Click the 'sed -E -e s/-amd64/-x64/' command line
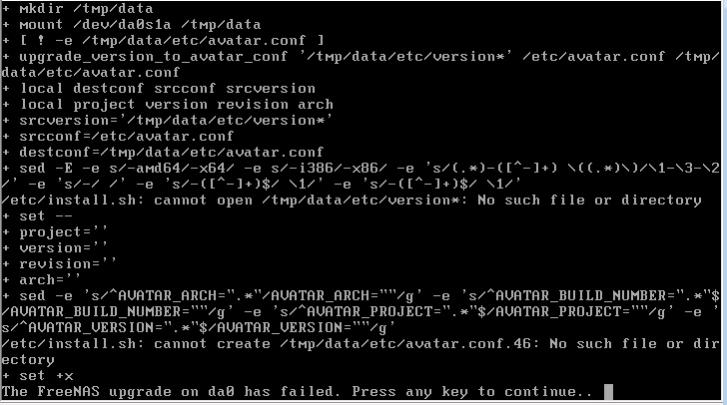 point(361,177)
